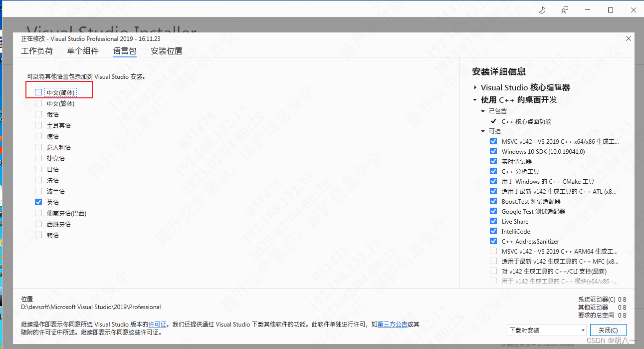
Task: Uncheck 实时调试器 component
Action: (493, 161)
